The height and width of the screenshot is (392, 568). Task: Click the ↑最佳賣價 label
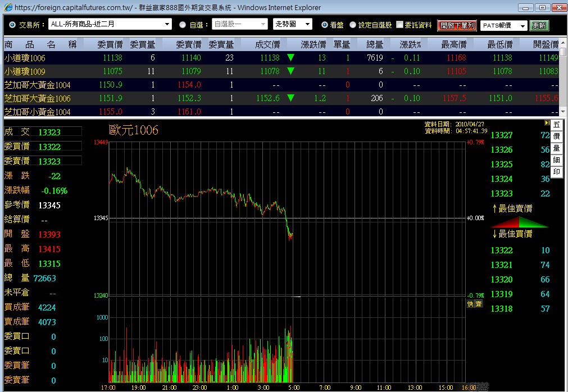[x=512, y=208]
